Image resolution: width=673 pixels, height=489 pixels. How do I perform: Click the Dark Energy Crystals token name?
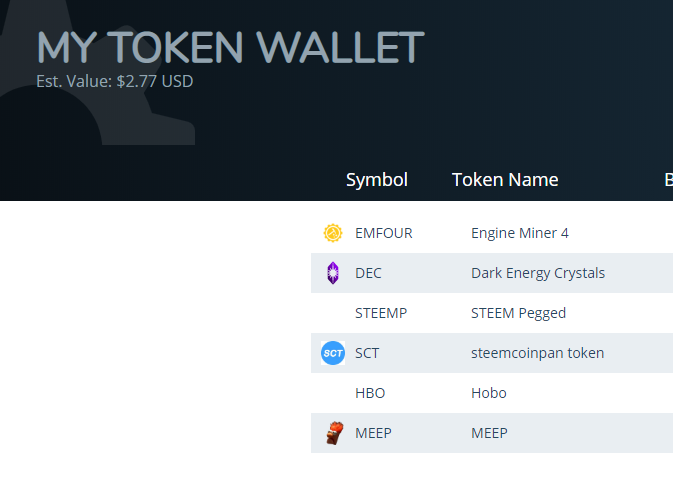click(538, 273)
